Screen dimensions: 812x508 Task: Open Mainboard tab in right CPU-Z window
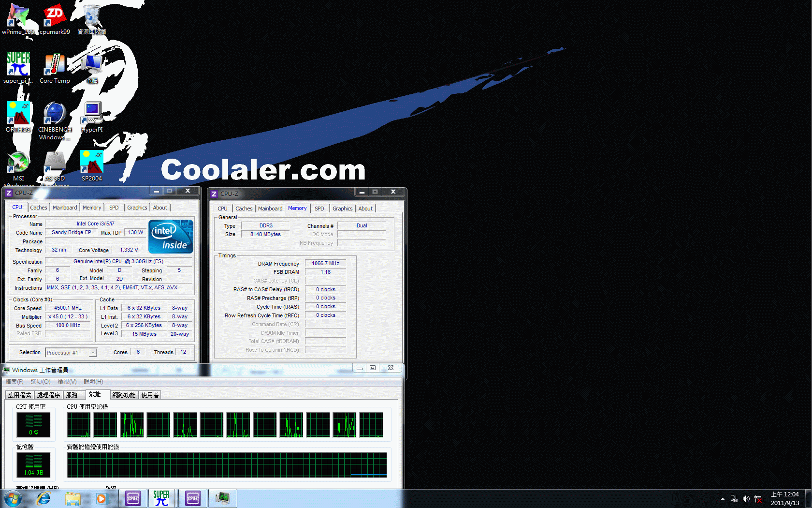pyautogui.click(x=270, y=209)
